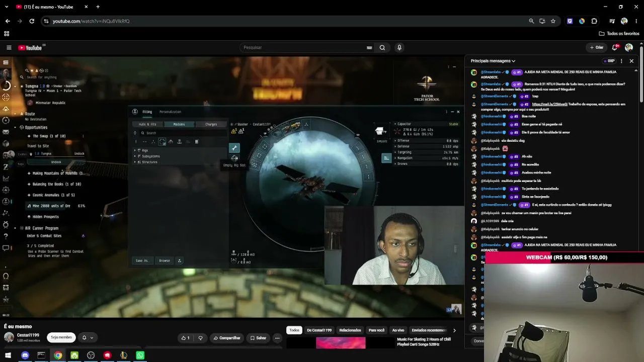Screen dimensions: 644x362
Task: Bookmark this page with the star
Action: (553, 21)
